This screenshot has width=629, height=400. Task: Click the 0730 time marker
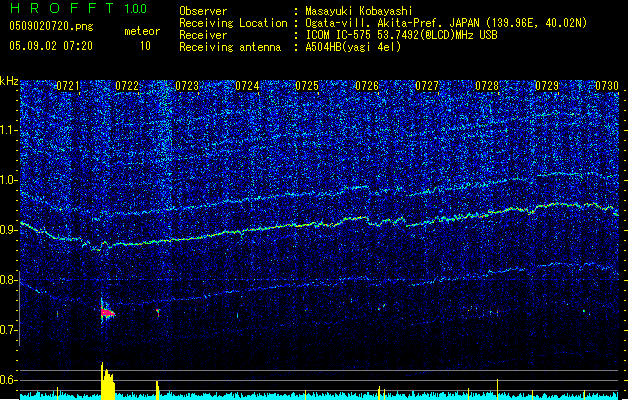pyautogui.click(x=607, y=87)
